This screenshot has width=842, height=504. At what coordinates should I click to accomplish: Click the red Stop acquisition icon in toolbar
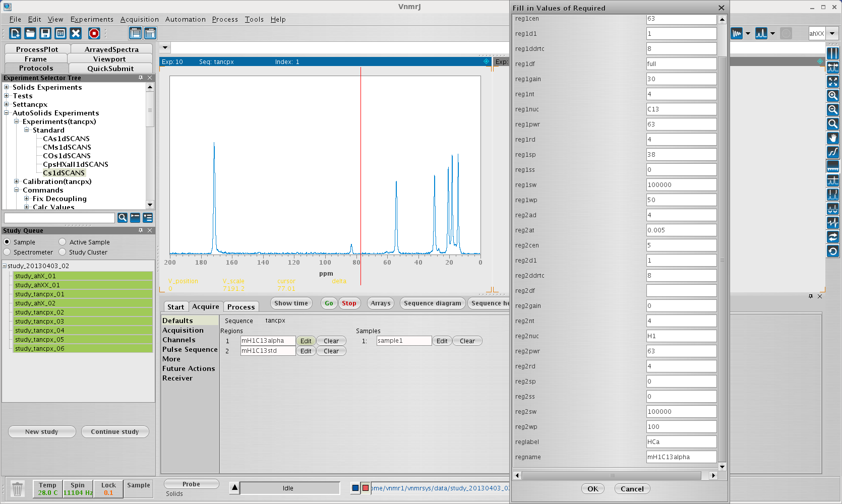(94, 33)
